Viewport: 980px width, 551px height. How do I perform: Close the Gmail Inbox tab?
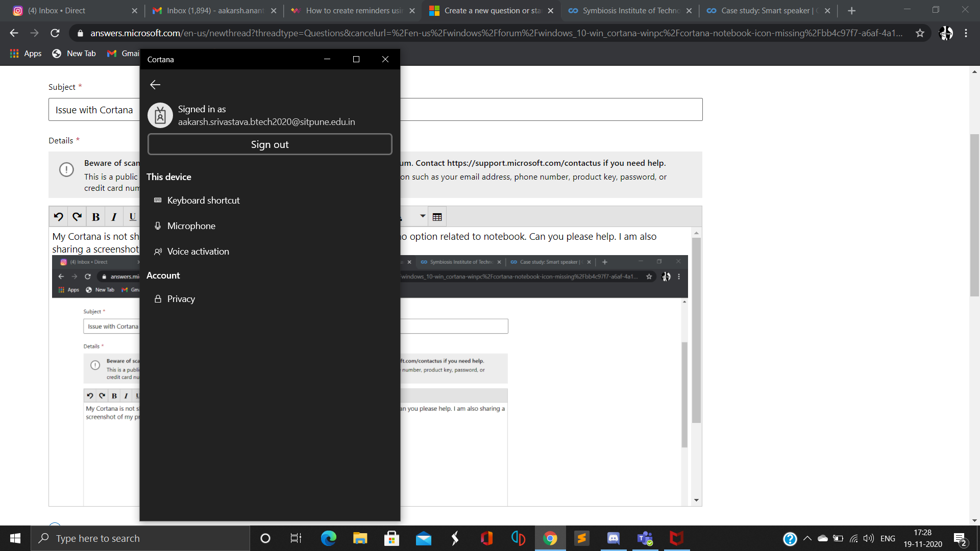tap(274, 11)
